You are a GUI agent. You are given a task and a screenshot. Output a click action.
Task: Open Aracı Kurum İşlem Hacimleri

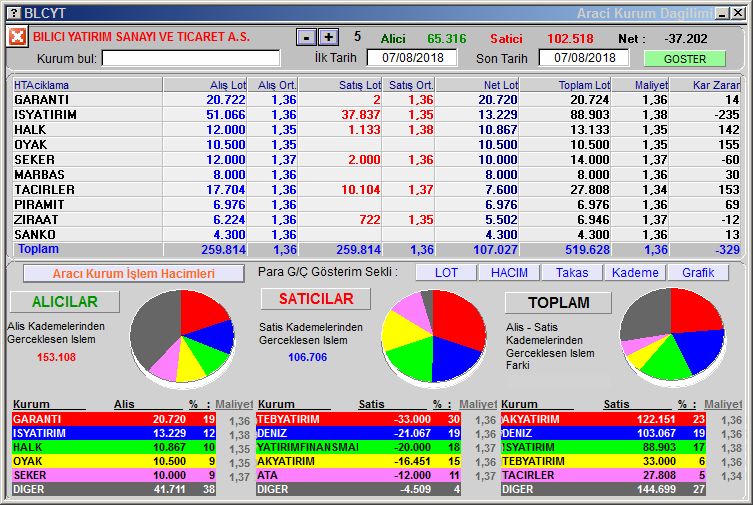[134, 274]
